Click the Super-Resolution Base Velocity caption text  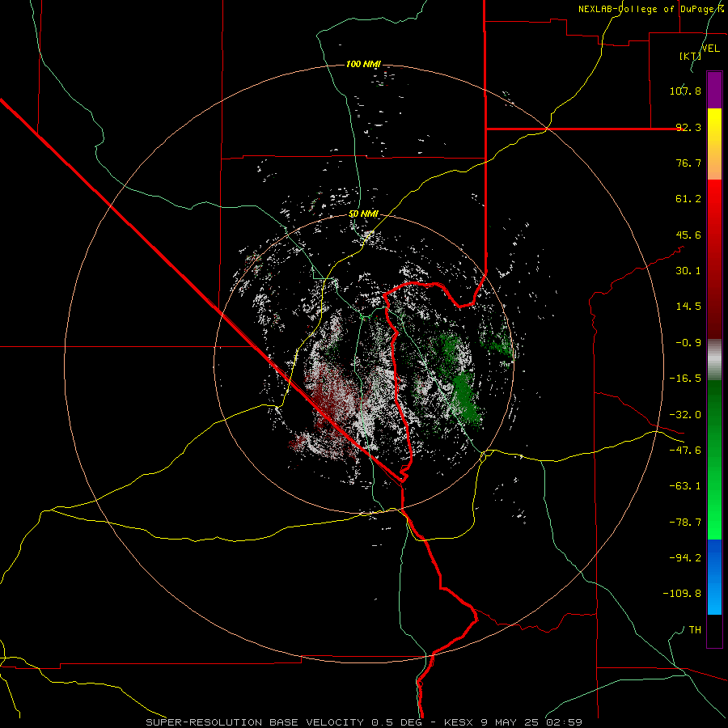[x=364, y=722]
